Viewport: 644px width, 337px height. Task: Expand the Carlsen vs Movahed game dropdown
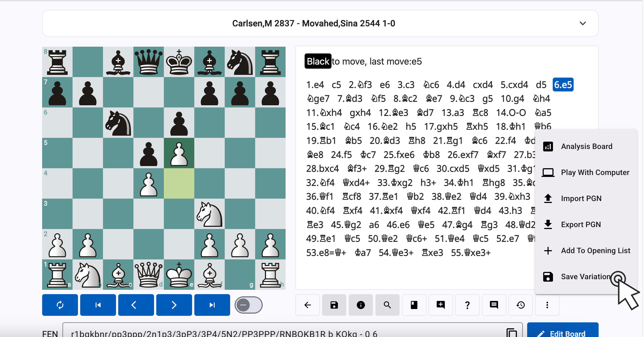583,23
